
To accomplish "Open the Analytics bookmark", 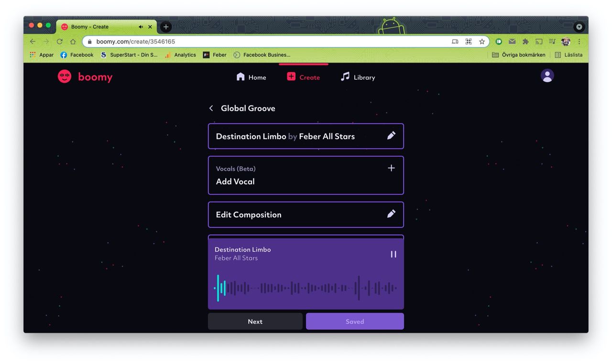I will [x=180, y=55].
